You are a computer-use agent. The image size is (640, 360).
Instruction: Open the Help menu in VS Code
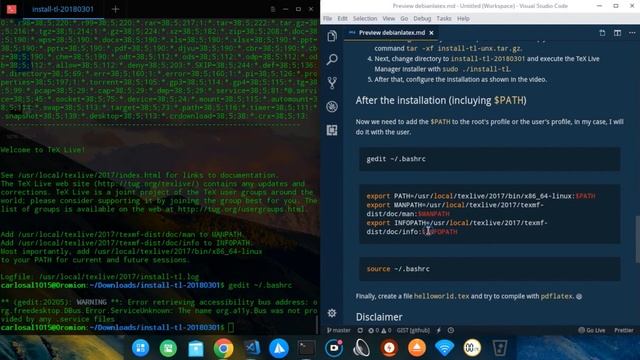pos(463,18)
